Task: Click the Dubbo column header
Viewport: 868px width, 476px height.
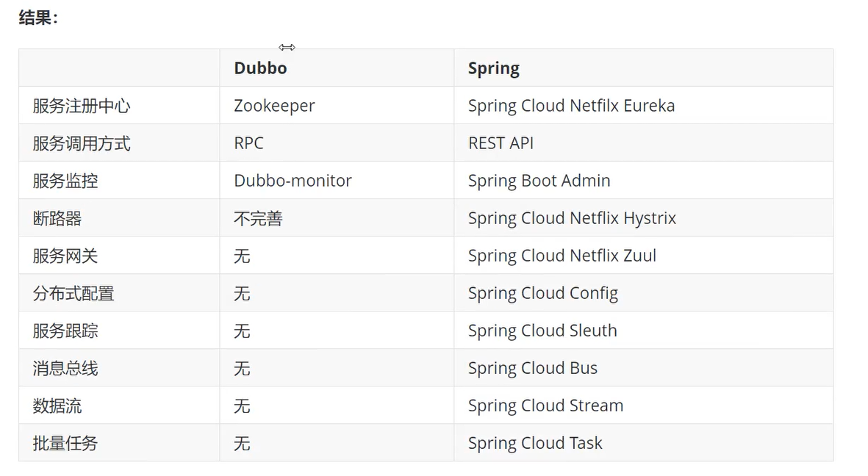Action: click(x=337, y=68)
